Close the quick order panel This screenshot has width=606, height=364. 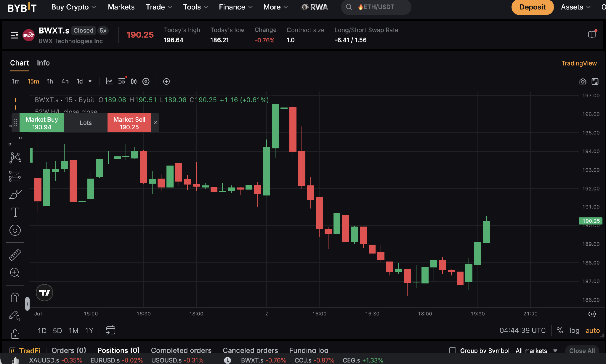(155, 123)
